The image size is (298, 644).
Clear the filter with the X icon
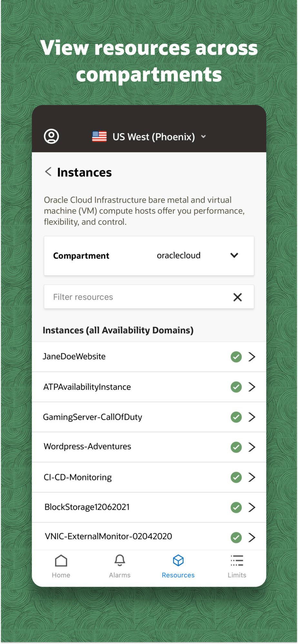(238, 297)
